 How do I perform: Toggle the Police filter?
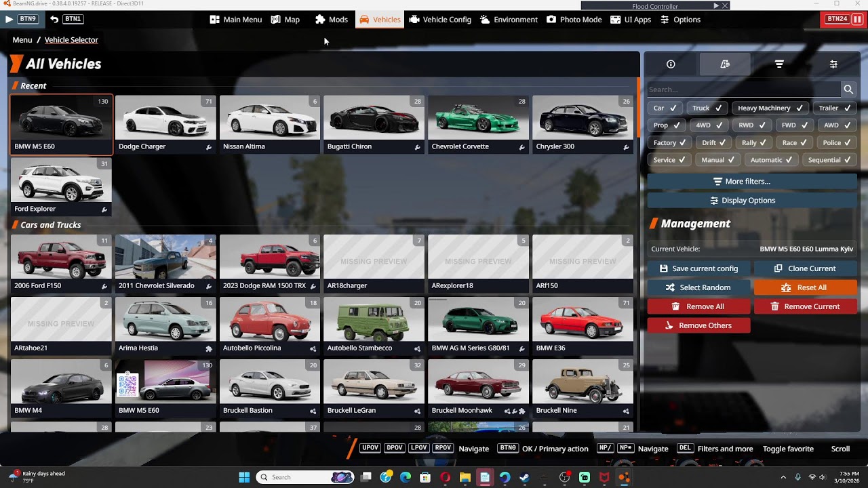click(x=837, y=143)
